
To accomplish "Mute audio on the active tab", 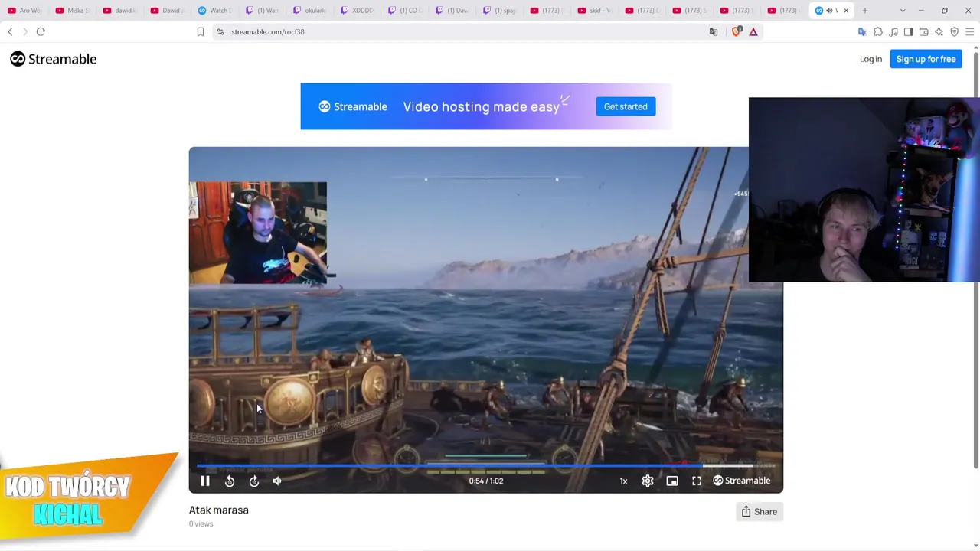I will [x=829, y=11].
